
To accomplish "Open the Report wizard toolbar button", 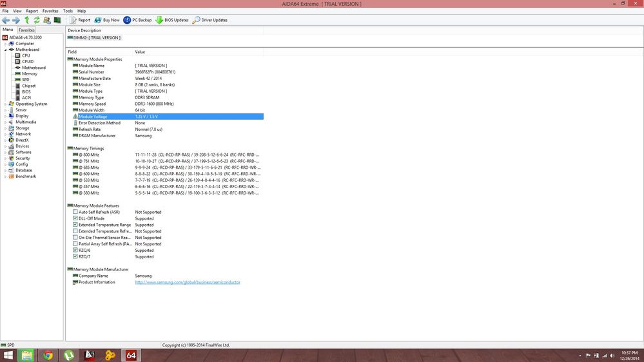I will point(80,20).
